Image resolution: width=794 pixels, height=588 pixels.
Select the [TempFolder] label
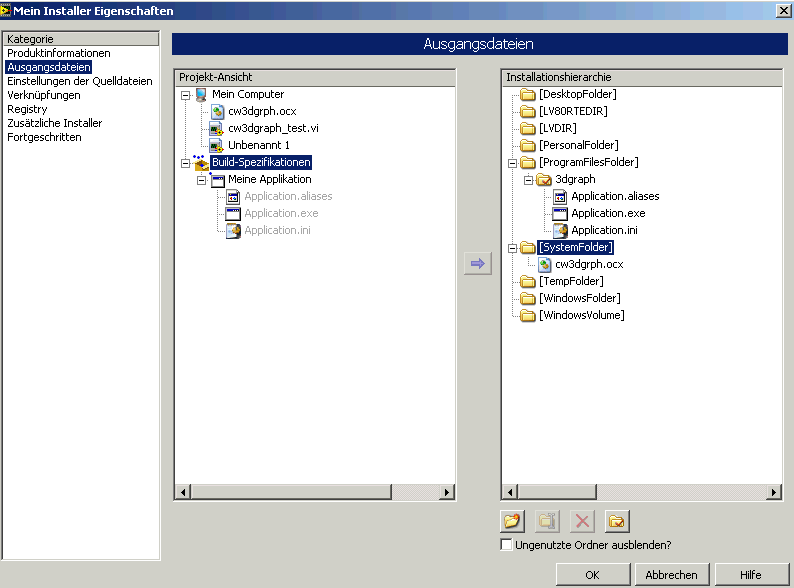point(571,281)
